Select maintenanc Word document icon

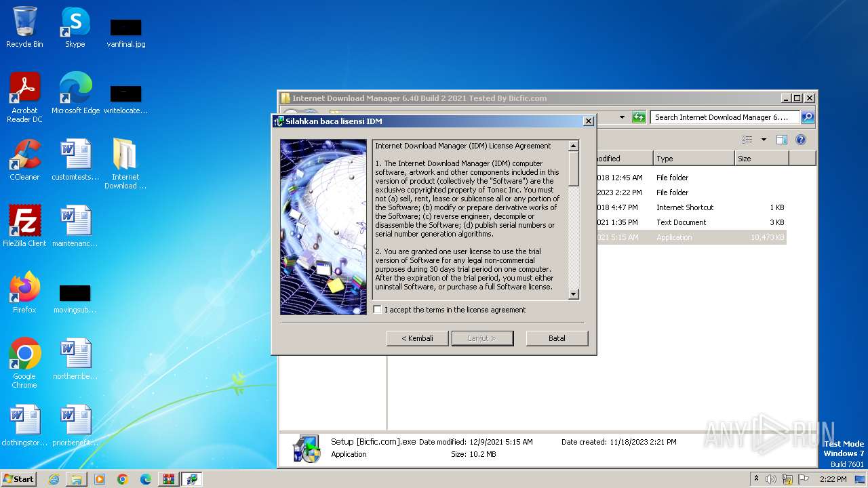(75, 226)
